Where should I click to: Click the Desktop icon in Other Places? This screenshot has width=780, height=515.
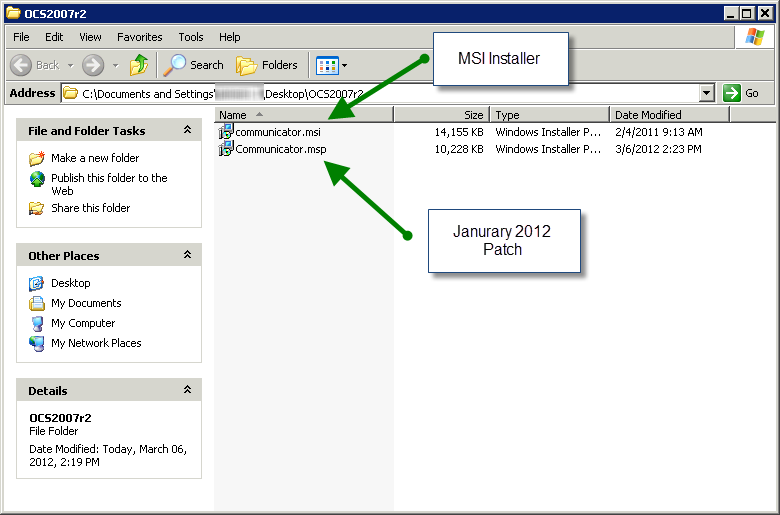tap(36, 283)
